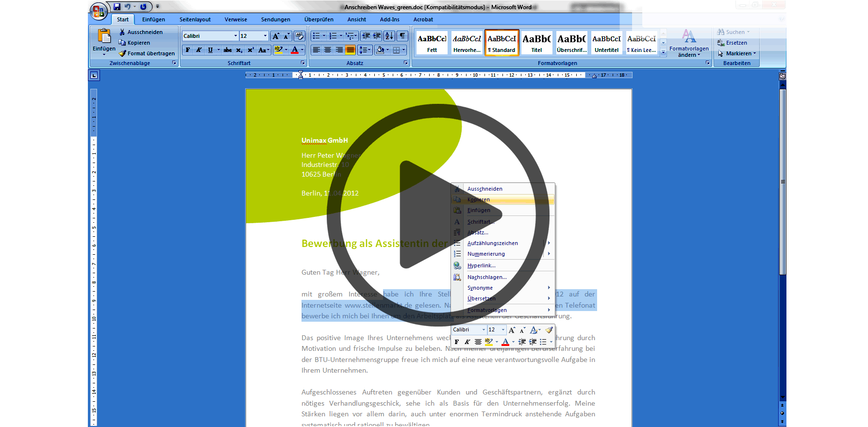Increase font size with grow font icon
Viewport: 868px width, 427px height.
(276, 36)
